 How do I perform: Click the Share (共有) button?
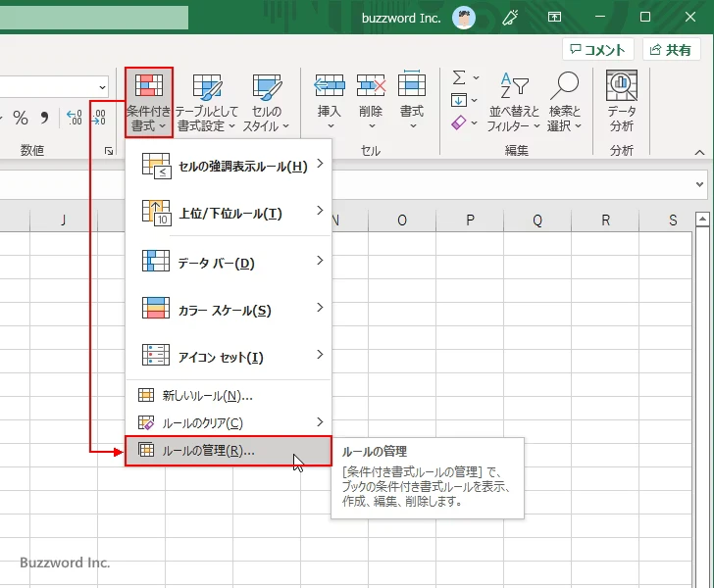[x=671, y=50]
